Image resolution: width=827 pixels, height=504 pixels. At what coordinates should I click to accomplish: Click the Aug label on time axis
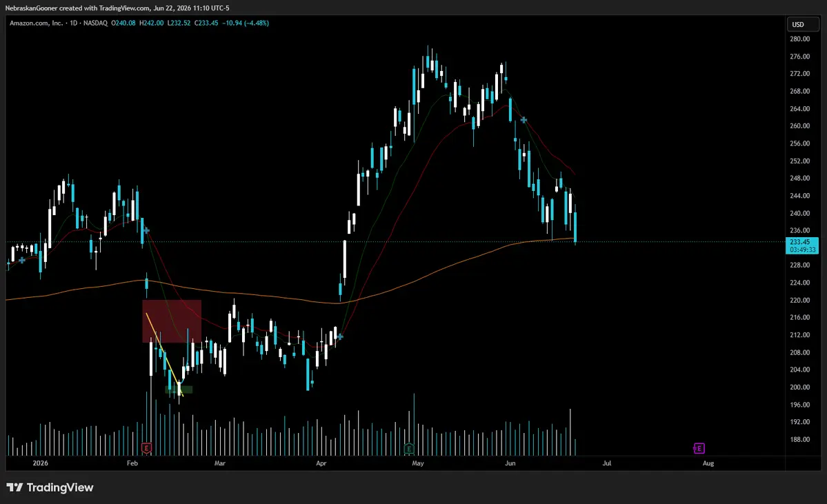tap(708, 463)
